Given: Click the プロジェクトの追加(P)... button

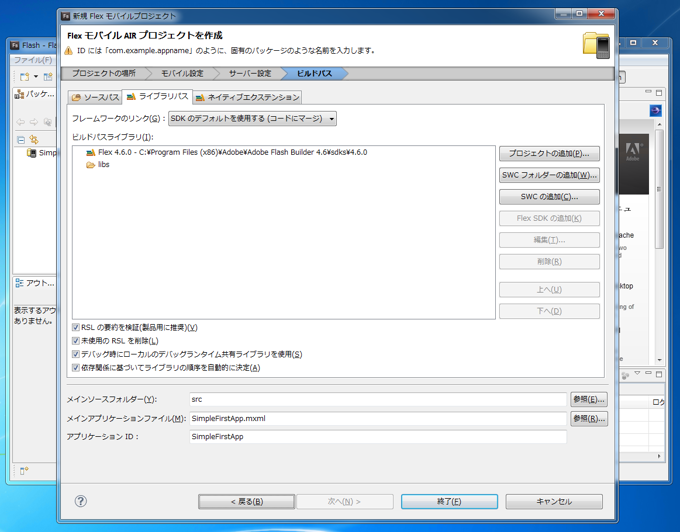Looking at the screenshot, I should pos(549,153).
